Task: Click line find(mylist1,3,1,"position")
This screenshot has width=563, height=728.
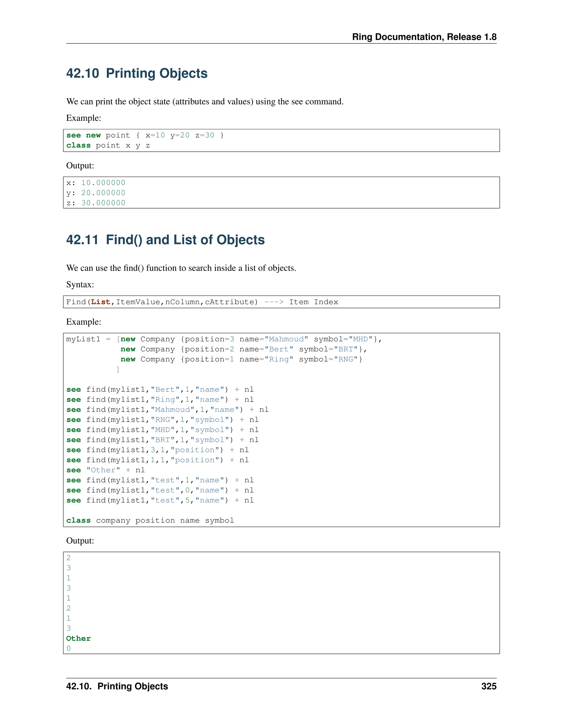Action: [158, 450]
